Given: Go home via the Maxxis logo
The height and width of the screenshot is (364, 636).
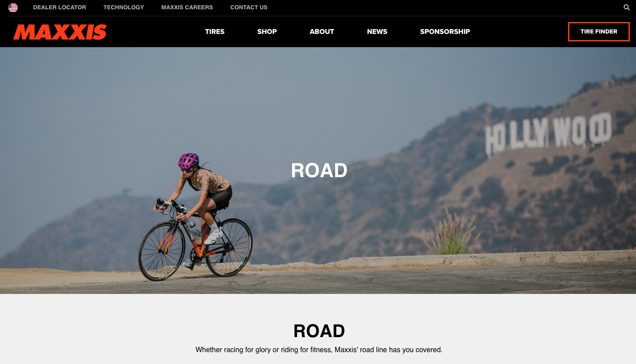Looking at the screenshot, I should pyautogui.click(x=60, y=32).
